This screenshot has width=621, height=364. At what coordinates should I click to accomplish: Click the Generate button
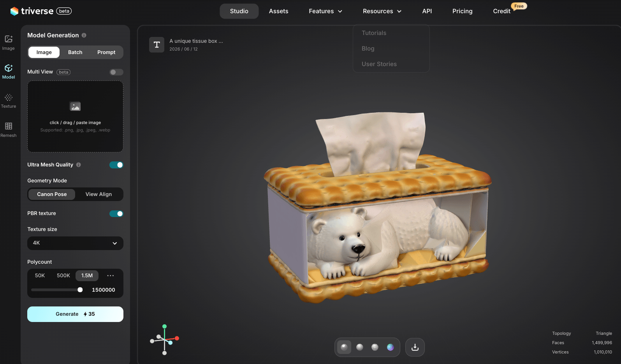pos(75,314)
